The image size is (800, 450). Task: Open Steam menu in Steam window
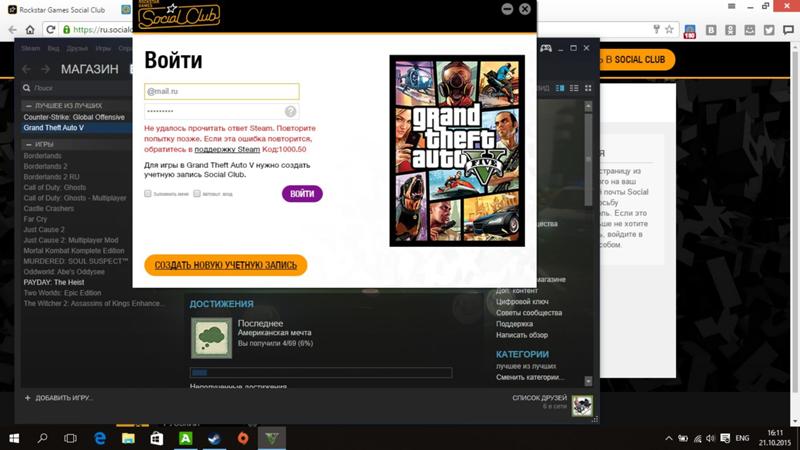pos(30,48)
